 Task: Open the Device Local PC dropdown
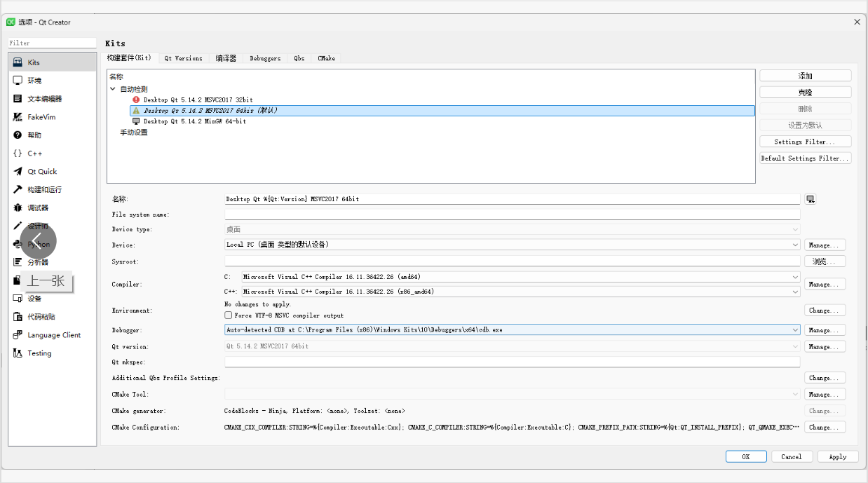pyautogui.click(x=512, y=245)
